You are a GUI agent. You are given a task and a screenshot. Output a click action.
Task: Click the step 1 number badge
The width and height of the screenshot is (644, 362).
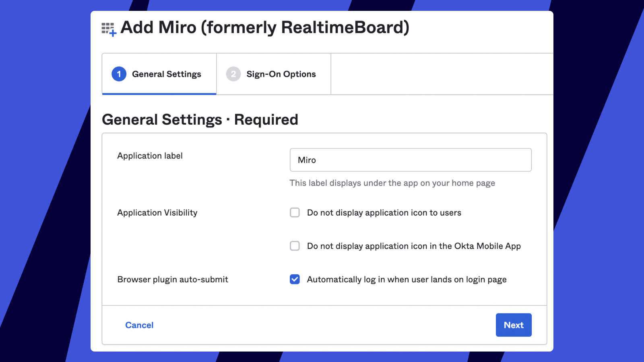tap(119, 74)
